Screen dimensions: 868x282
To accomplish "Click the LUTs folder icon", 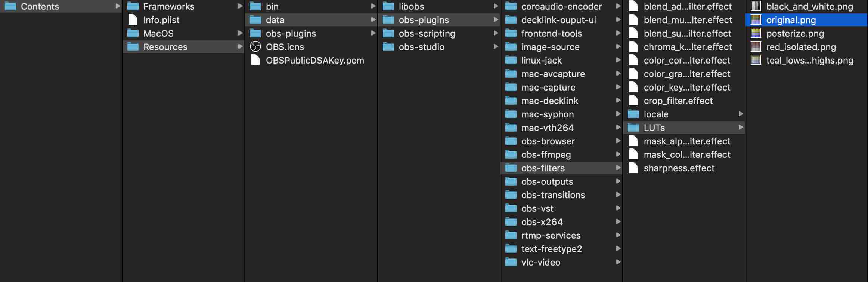I will [x=633, y=128].
